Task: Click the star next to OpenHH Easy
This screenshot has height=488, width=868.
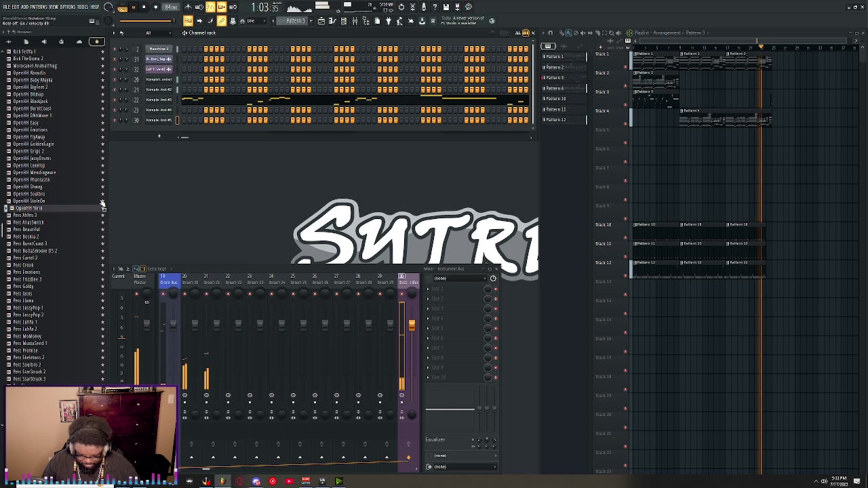Action: [102, 123]
